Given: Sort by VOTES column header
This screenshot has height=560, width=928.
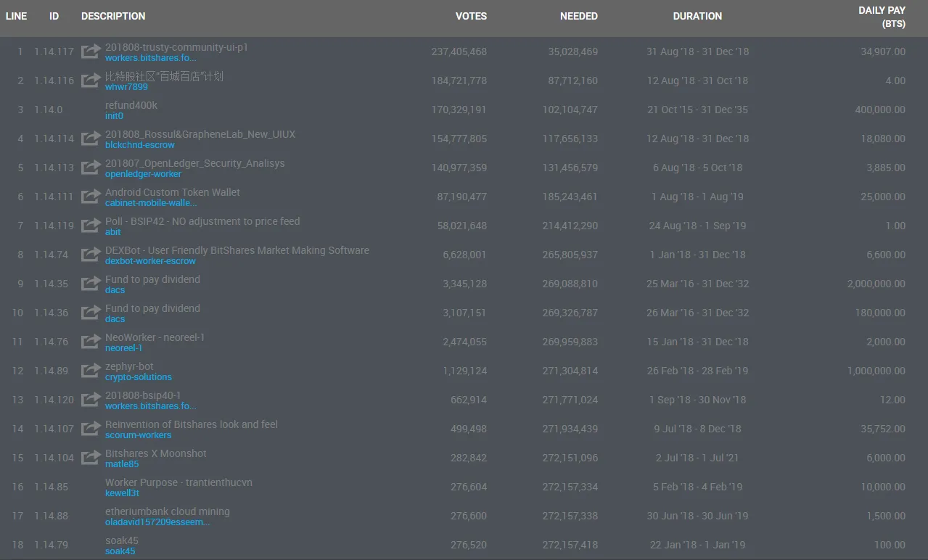Looking at the screenshot, I should coord(471,16).
